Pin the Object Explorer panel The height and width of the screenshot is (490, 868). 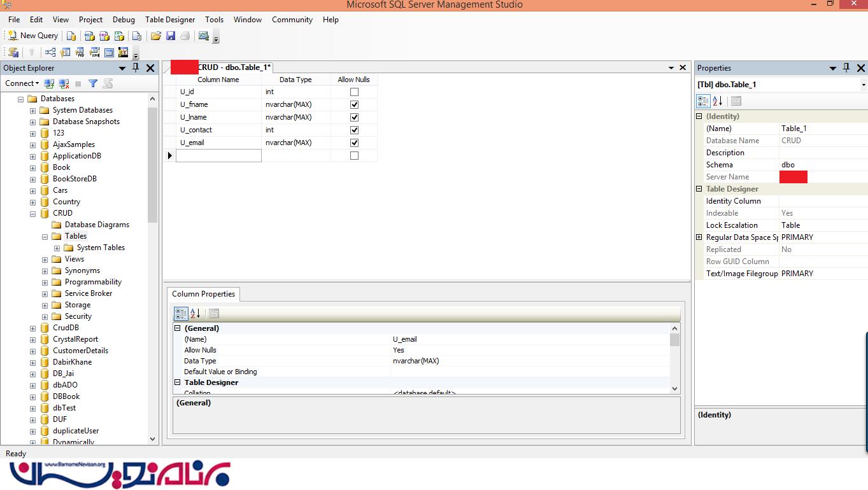[x=136, y=68]
